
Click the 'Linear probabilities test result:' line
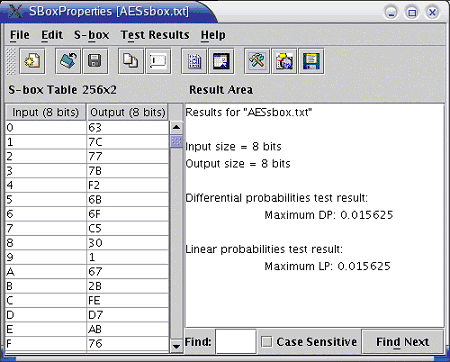pyautogui.click(x=264, y=249)
